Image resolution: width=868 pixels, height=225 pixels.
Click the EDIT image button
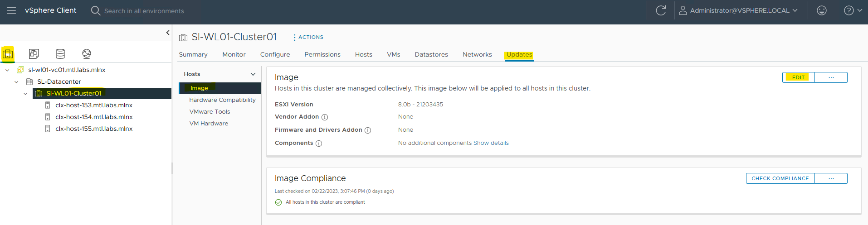pos(799,77)
